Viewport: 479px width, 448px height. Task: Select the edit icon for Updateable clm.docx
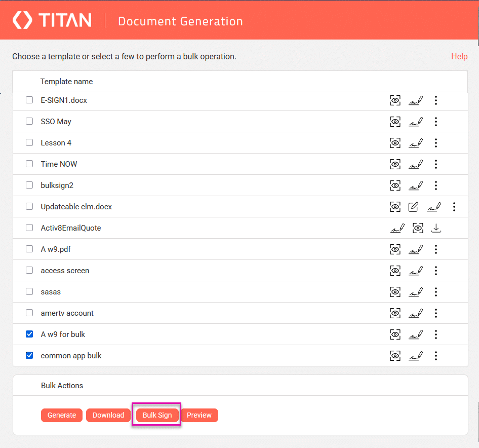click(413, 206)
